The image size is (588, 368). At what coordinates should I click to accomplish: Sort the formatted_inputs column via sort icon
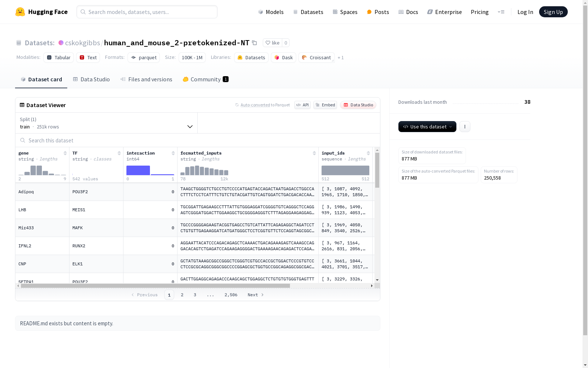[314, 153]
